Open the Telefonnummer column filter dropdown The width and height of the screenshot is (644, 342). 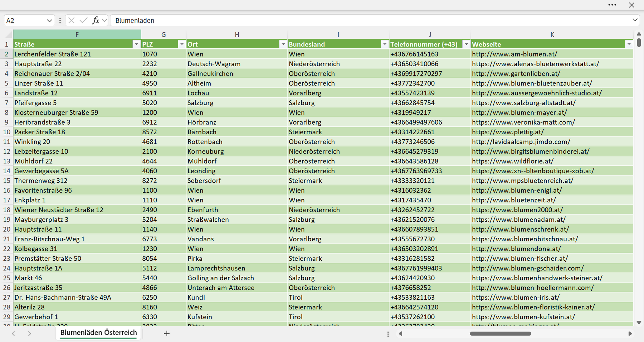pyautogui.click(x=466, y=44)
